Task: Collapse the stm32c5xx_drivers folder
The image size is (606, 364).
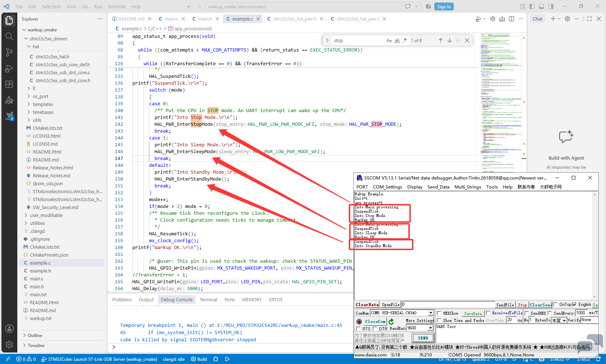Action: click(x=48, y=39)
